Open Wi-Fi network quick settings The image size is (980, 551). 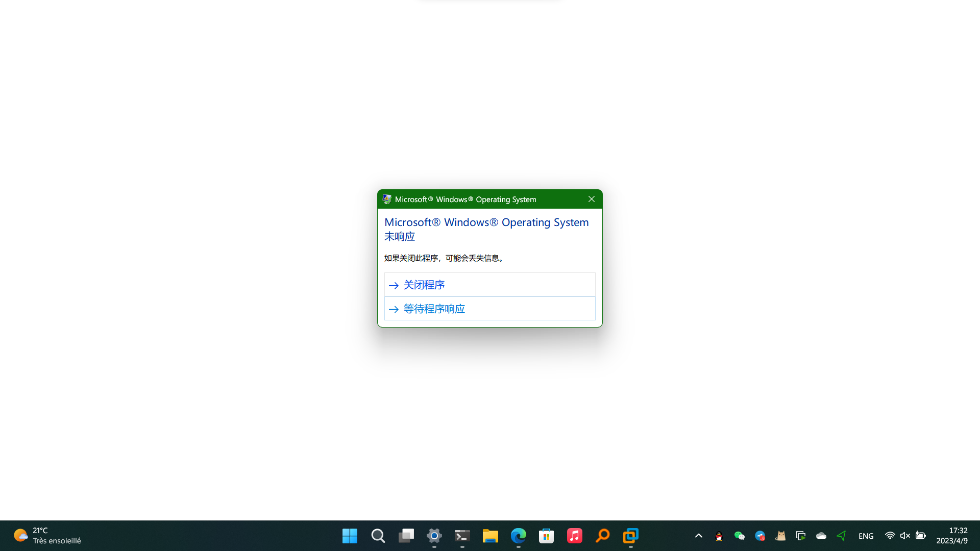click(x=890, y=536)
